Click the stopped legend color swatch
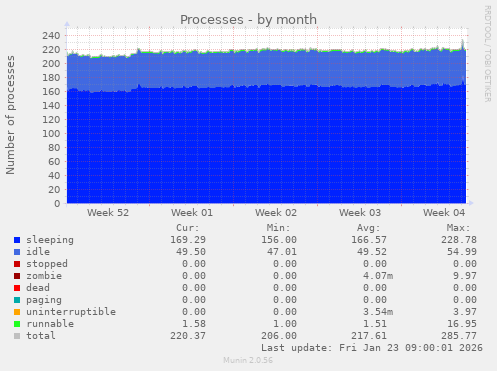Viewport: 497px width, 371px height. (17, 264)
